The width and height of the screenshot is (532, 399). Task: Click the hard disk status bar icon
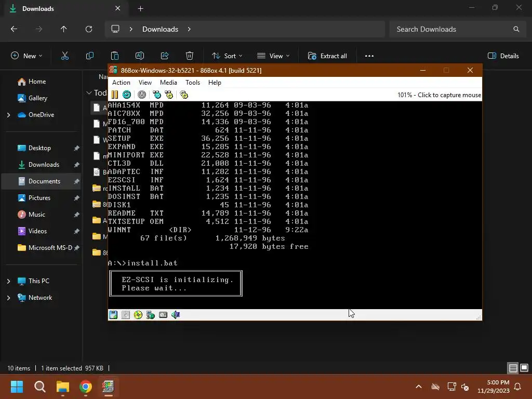point(163,315)
